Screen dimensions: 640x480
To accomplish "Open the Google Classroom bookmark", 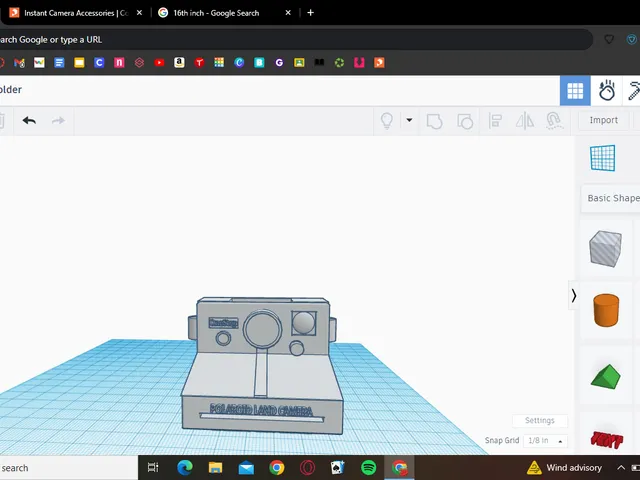I will coord(299,62).
